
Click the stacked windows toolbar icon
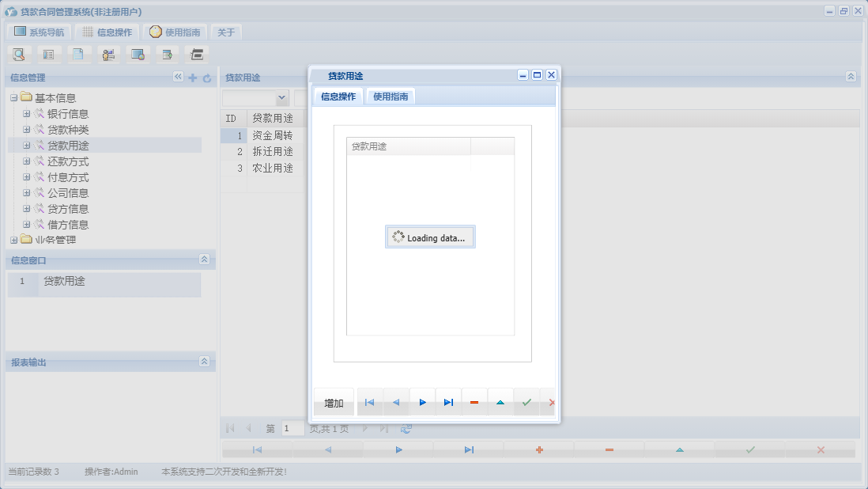point(197,55)
